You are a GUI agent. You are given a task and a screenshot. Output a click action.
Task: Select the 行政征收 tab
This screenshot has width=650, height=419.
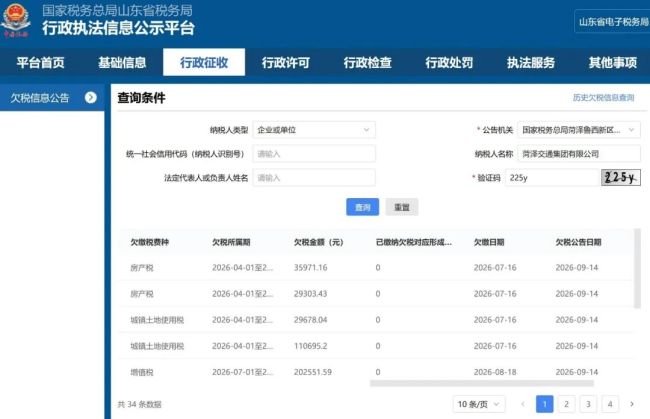tap(204, 63)
